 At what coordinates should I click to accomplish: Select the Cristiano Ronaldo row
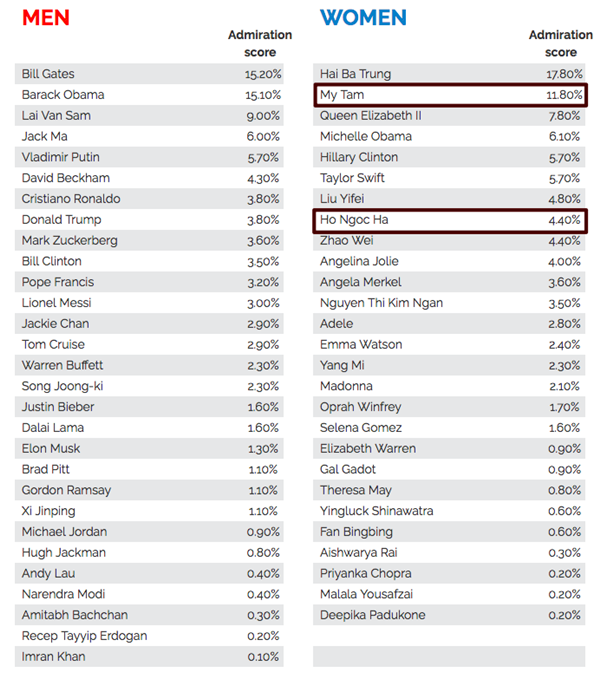[150, 199]
